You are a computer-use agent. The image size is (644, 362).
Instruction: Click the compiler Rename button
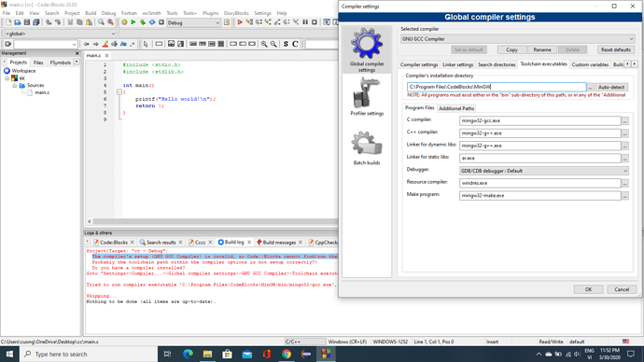(x=542, y=49)
